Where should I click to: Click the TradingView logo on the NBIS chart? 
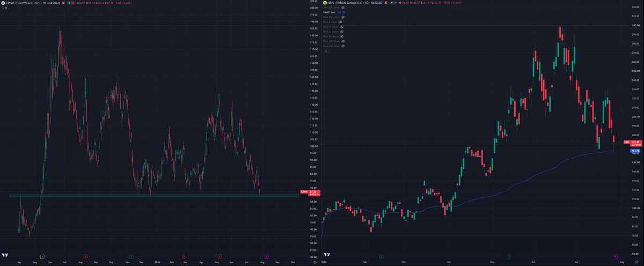[327, 255]
